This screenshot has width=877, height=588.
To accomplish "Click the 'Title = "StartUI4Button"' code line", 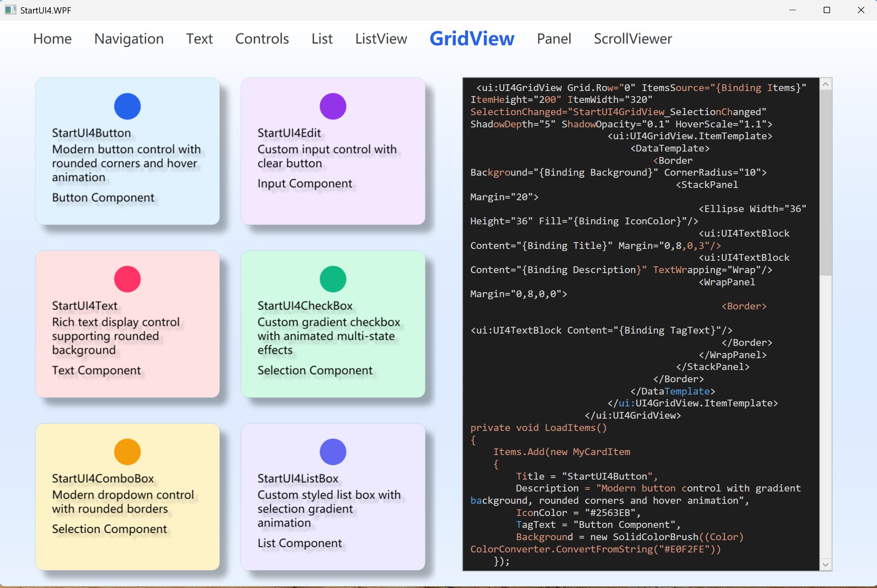I will [587, 476].
